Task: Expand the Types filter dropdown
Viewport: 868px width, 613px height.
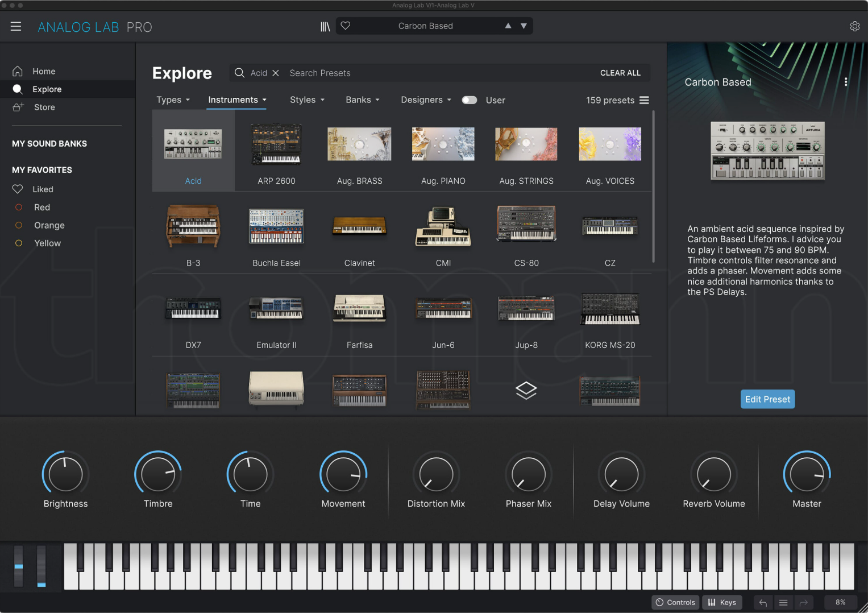Action: 173,100
